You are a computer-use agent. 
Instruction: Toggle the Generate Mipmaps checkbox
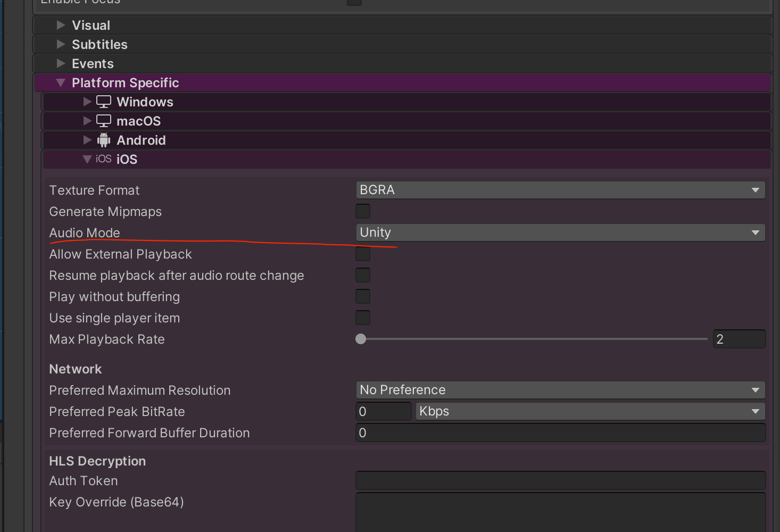362,211
